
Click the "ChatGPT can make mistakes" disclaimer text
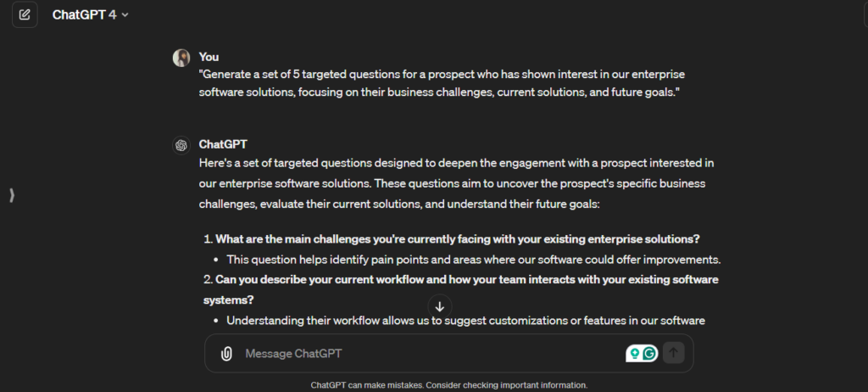tap(448, 385)
